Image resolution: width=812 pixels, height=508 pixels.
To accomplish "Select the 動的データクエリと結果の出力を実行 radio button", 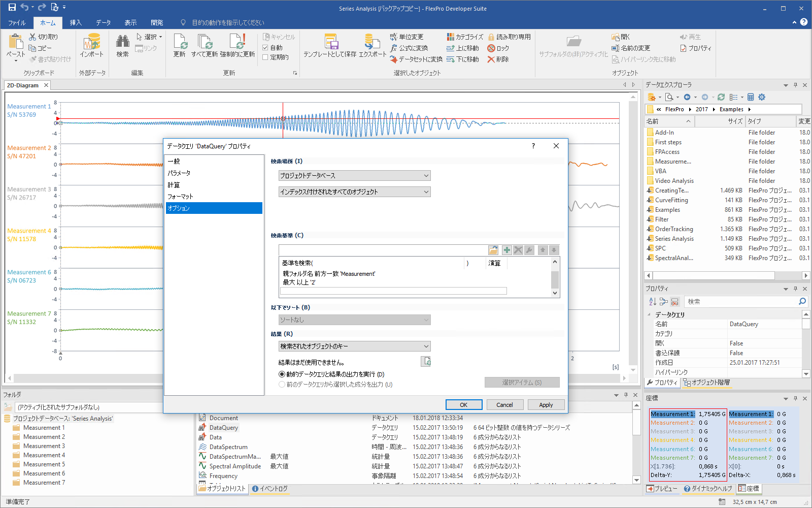I will [x=283, y=374].
